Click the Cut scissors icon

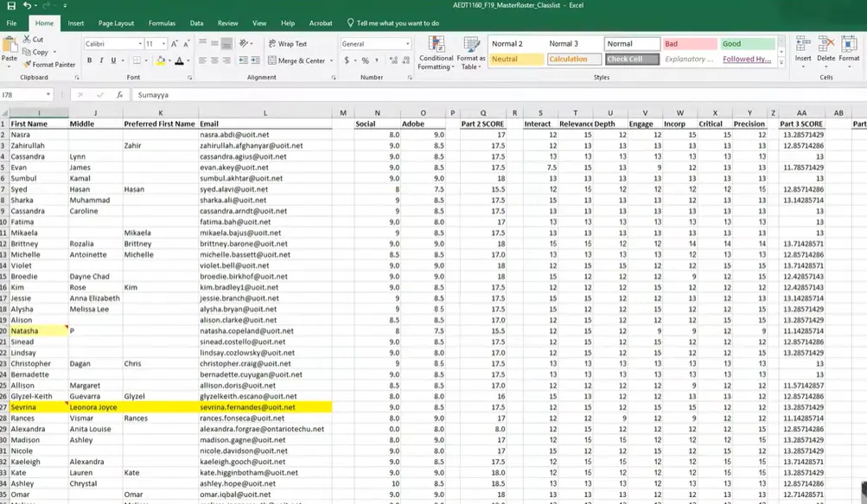(27, 40)
